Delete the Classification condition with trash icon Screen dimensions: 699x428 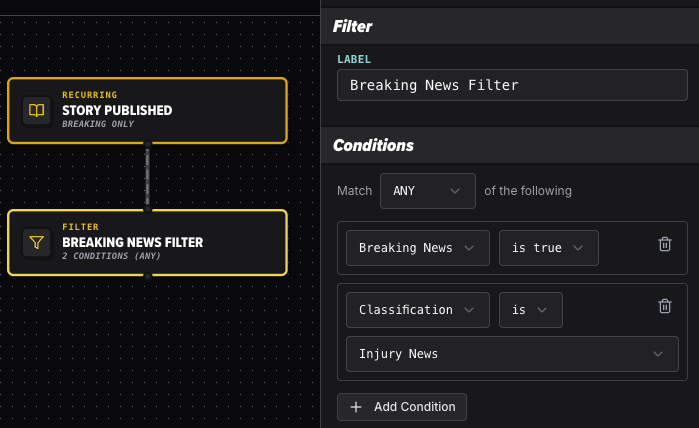pos(665,306)
